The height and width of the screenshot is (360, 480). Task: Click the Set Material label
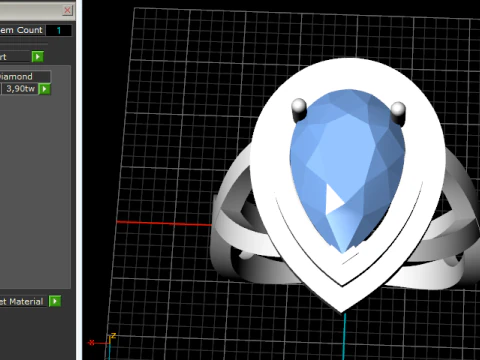coord(22,302)
